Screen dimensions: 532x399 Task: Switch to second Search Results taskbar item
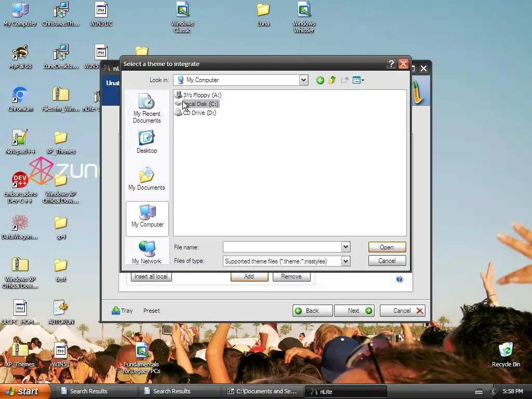click(180, 391)
